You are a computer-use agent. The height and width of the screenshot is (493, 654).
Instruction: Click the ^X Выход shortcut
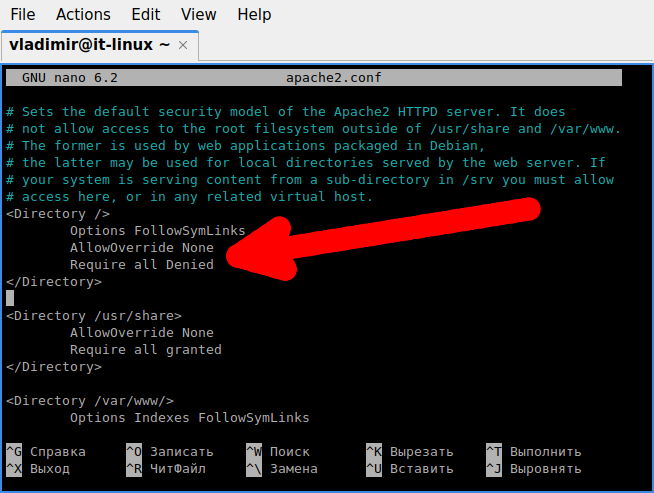(x=38, y=469)
